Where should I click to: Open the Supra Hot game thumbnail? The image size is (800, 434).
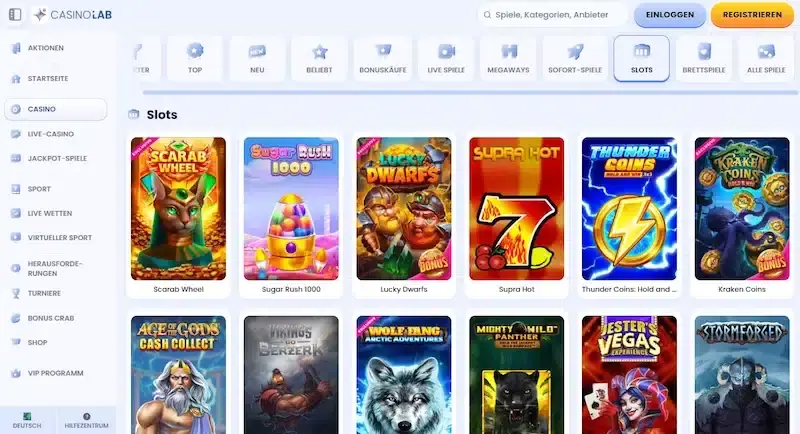tap(516, 209)
